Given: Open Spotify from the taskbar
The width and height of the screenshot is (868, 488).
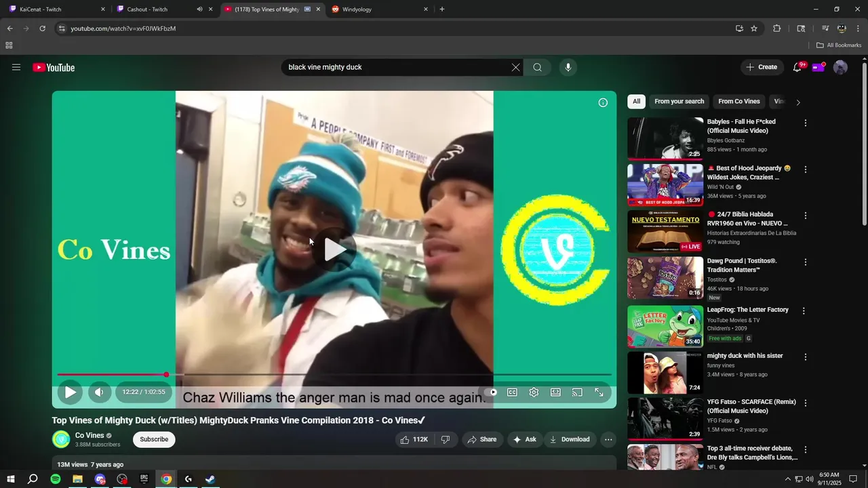Looking at the screenshot, I should click(56, 479).
